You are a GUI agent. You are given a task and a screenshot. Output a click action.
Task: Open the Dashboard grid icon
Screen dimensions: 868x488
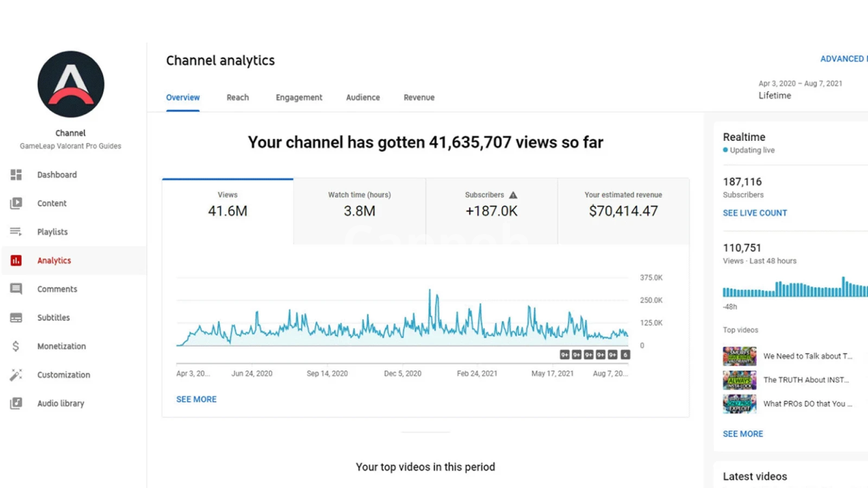tap(16, 175)
